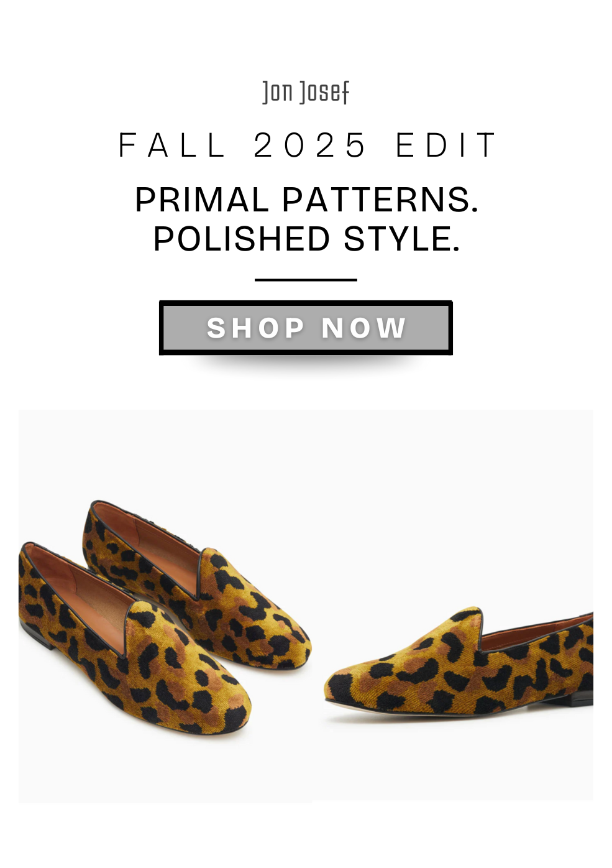Click the word "EDIT" in the heading
Viewport: 612px width, 868px height.
tap(446, 145)
